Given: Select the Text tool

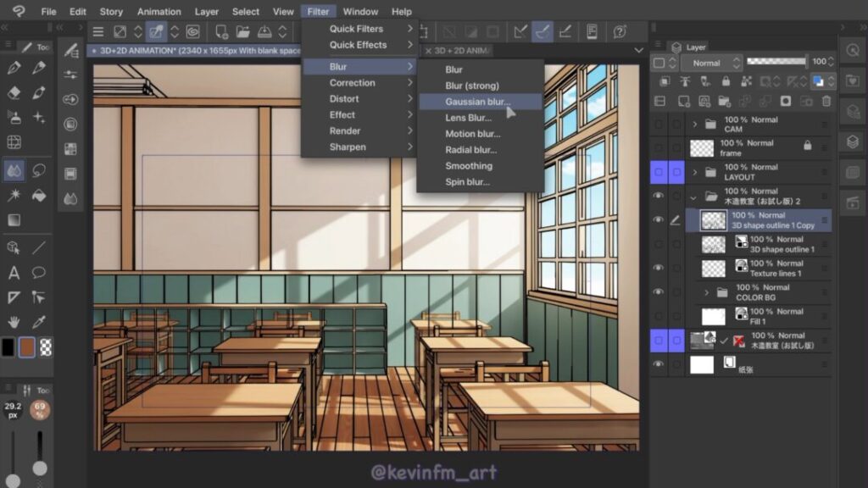Looking at the screenshot, I should point(14,272).
